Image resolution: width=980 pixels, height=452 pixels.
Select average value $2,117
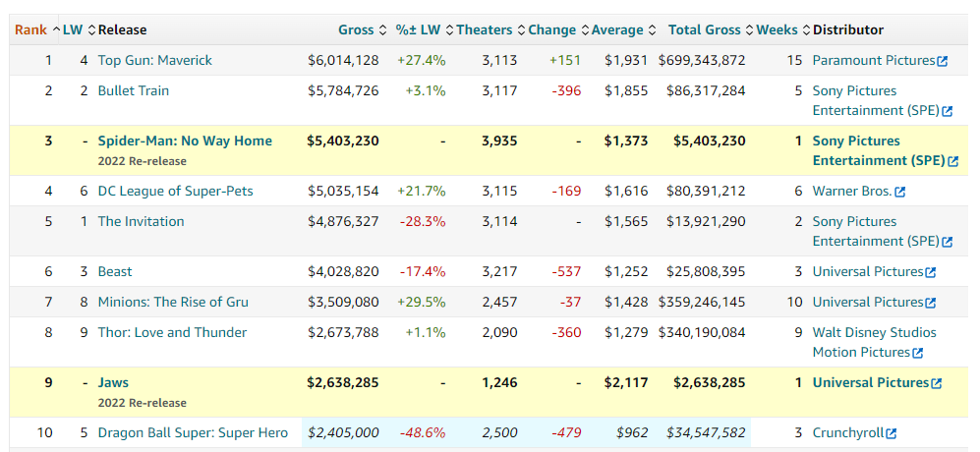tap(626, 382)
